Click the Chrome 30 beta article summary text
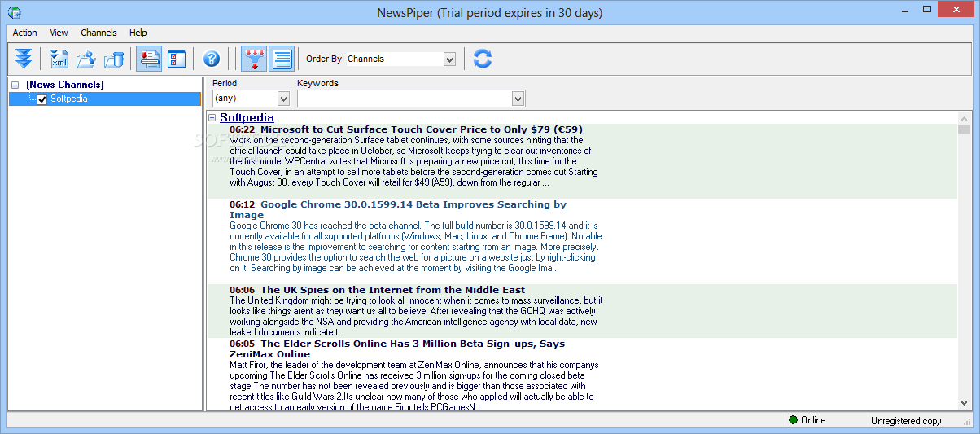The height and width of the screenshot is (434, 980). (x=415, y=247)
